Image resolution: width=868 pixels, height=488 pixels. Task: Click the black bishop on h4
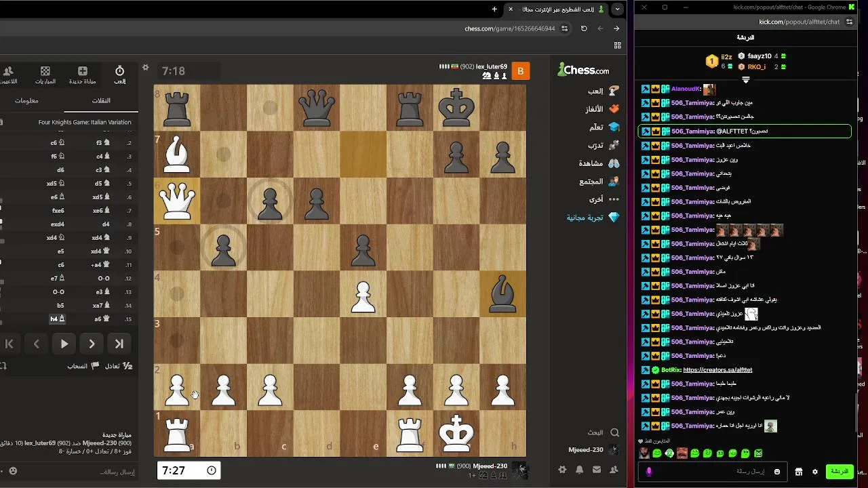click(x=502, y=293)
